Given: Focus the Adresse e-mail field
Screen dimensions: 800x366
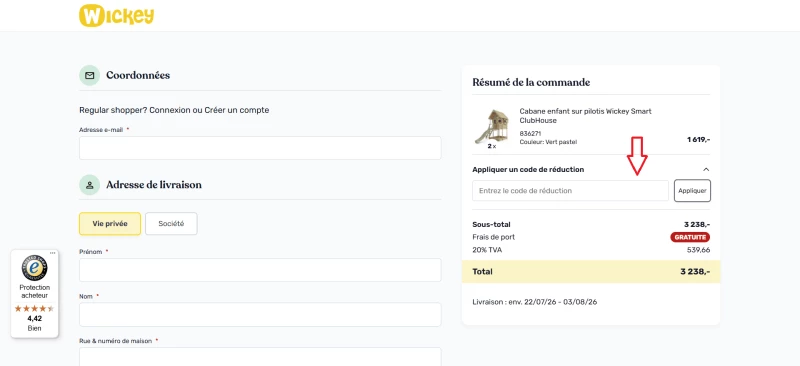Looking at the screenshot, I should tap(260, 148).
